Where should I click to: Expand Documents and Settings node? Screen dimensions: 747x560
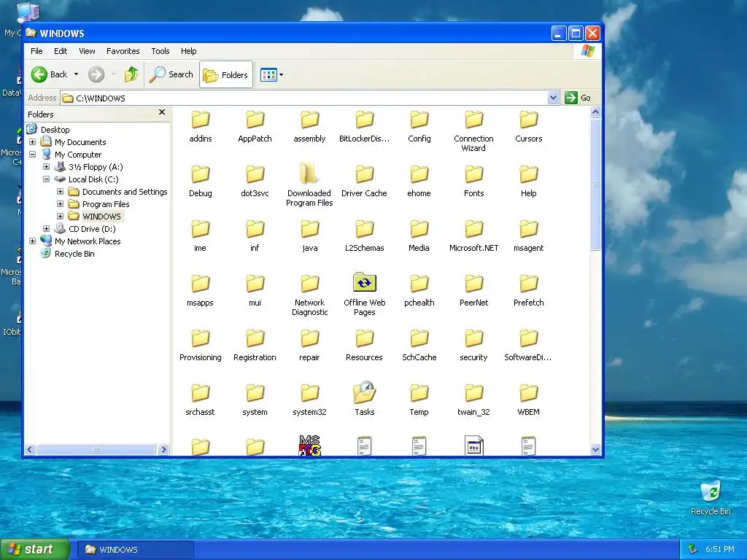[x=60, y=192]
